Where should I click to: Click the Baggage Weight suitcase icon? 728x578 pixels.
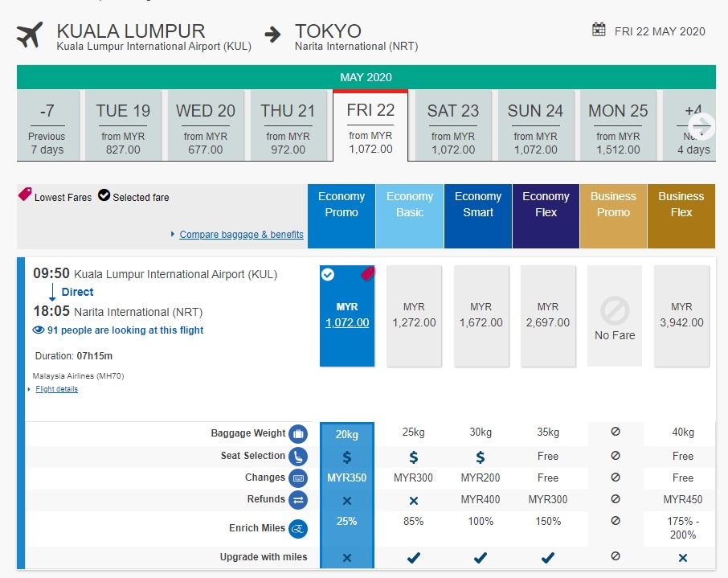click(297, 434)
